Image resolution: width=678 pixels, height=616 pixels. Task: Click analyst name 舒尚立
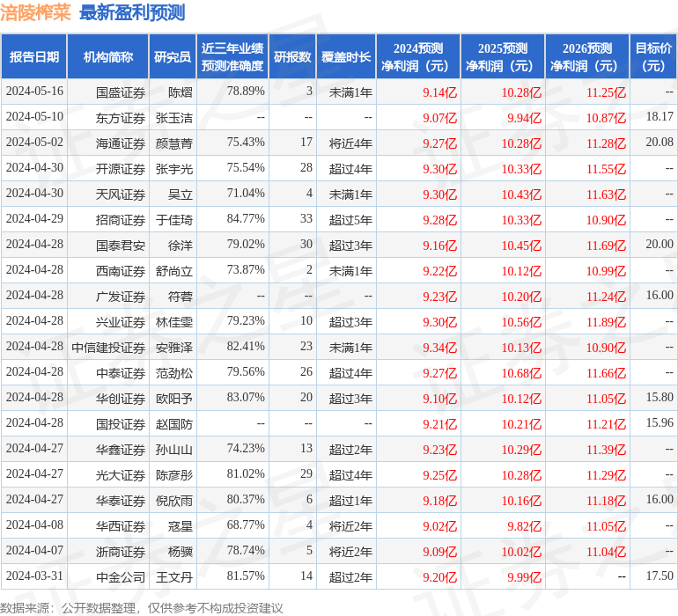click(x=174, y=271)
